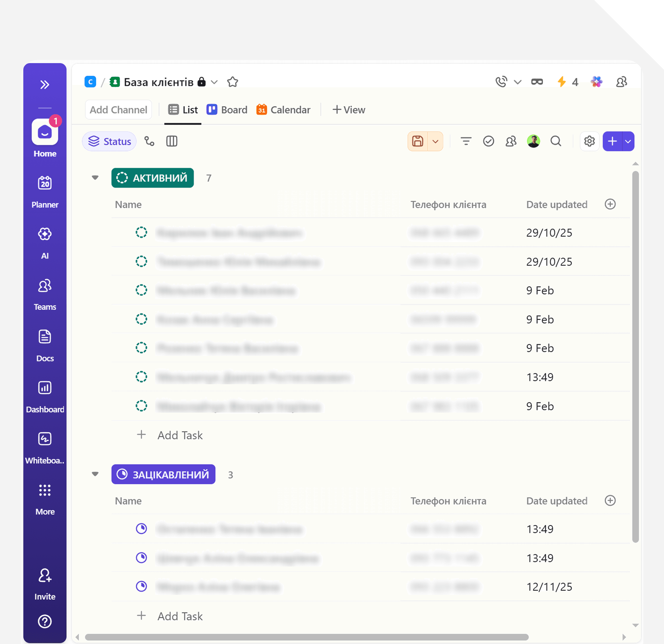The height and width of the screenshot is (644, 664).
Task: Switch to the Board view tab
Action: pyautogui.click(x=227, y=110)
